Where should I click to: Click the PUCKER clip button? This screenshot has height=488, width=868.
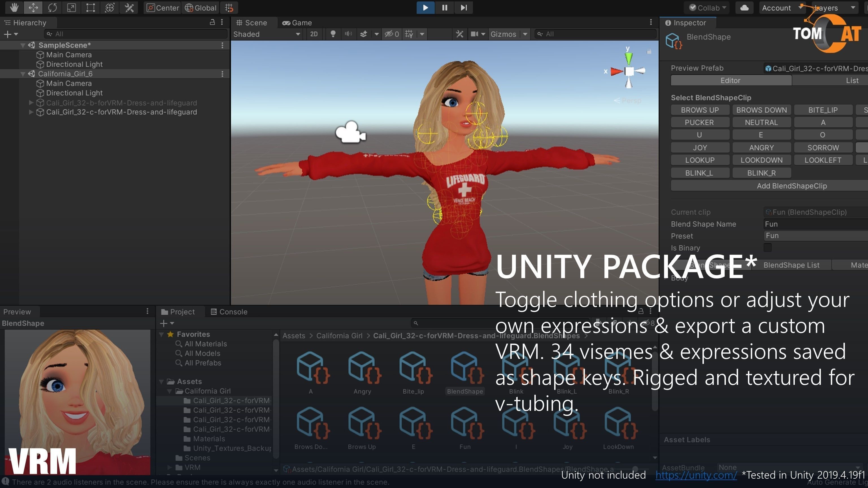[699, 122]
